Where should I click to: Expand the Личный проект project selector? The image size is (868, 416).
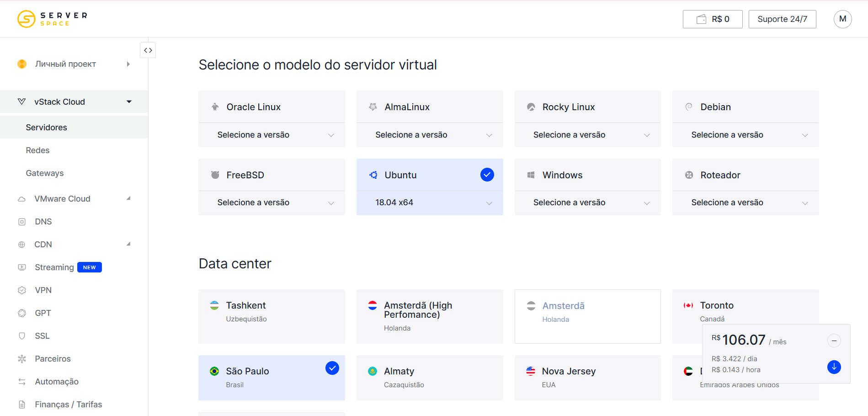pyautogui.click(x=74, y=64)
